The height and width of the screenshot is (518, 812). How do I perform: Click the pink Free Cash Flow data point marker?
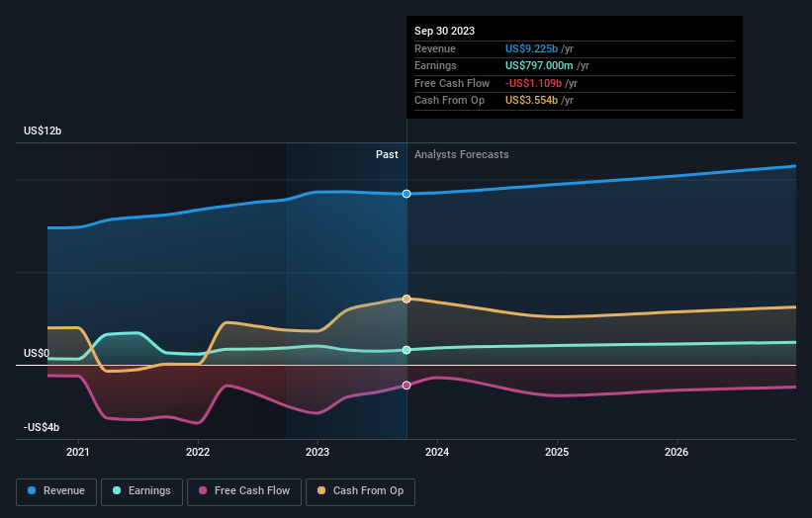coord(406,385)
